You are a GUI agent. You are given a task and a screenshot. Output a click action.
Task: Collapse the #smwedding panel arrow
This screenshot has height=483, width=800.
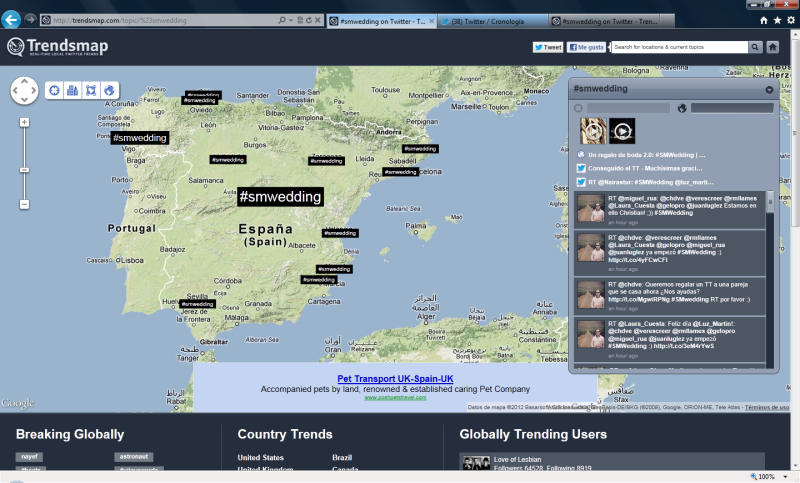pos(769,90)
